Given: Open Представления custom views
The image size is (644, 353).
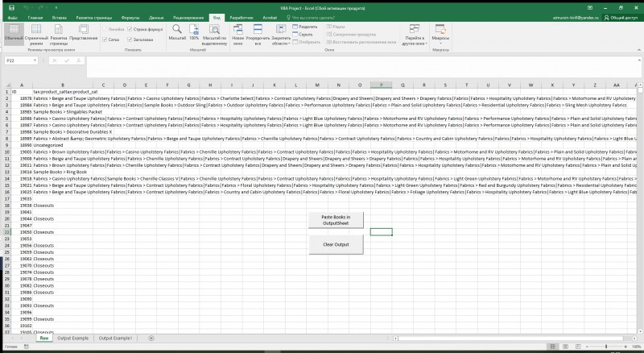Looking at the screenshot, I should point(84,33).
